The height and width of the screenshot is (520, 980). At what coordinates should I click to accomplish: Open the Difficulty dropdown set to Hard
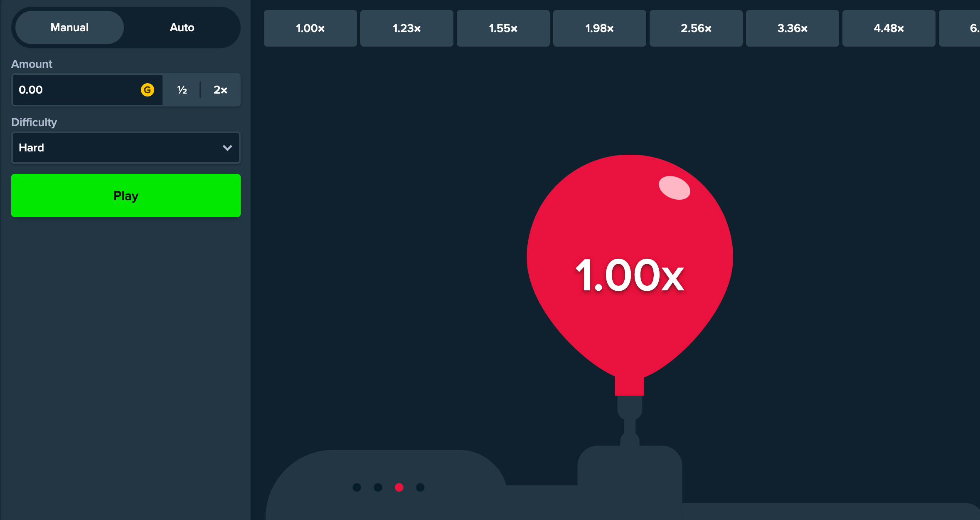126,148
